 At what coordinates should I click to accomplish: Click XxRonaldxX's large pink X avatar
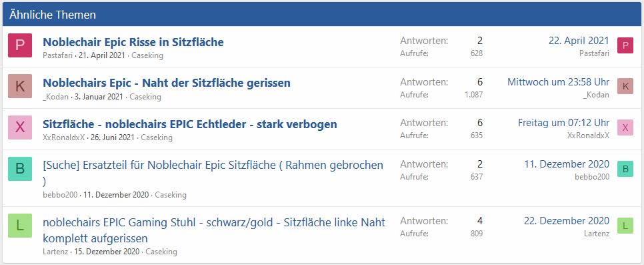pyautogui.click(x=20, y=127)
